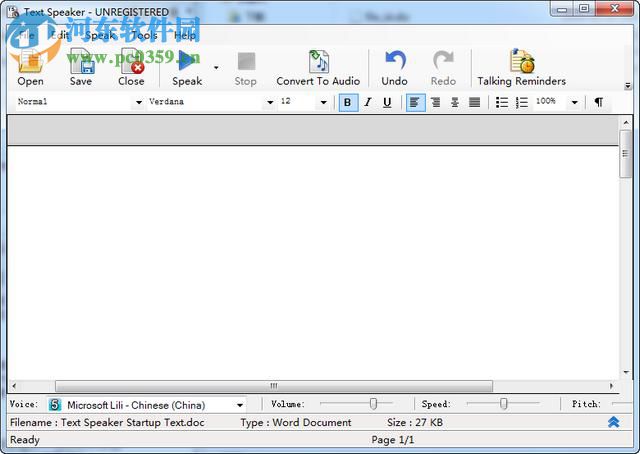
Task: Click the Text Speaker title bar app icon
Action: 13,12
